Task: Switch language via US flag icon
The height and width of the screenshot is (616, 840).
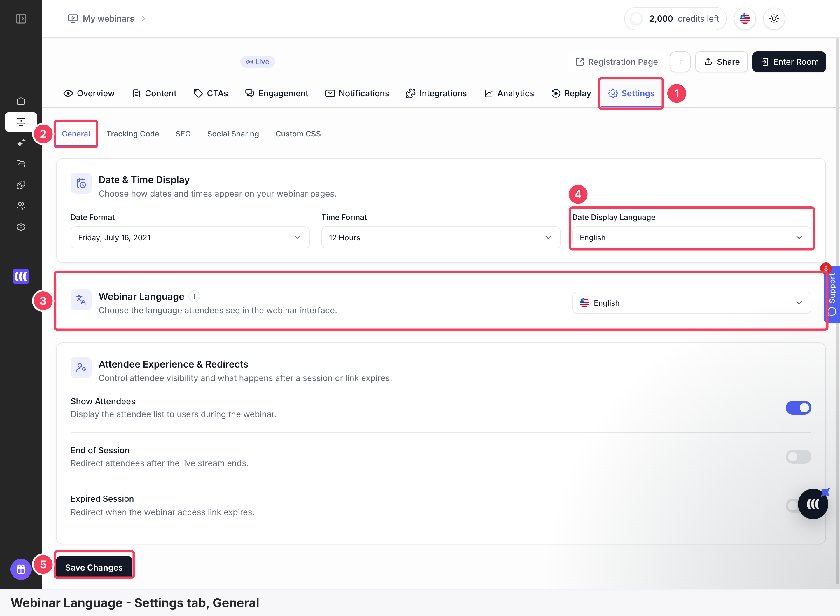Action: 745,19
